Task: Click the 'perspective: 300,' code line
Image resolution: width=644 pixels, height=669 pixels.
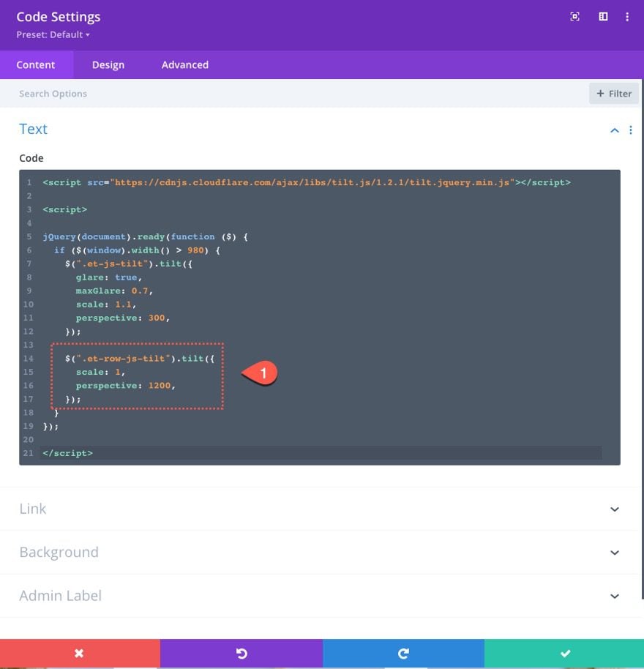Action: 123,318
